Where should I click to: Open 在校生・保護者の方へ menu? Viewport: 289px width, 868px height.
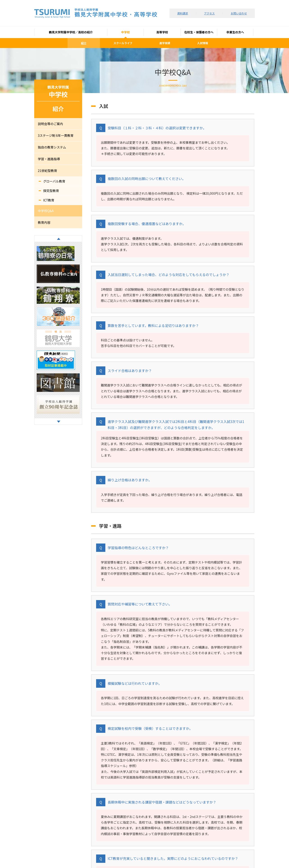199,32
